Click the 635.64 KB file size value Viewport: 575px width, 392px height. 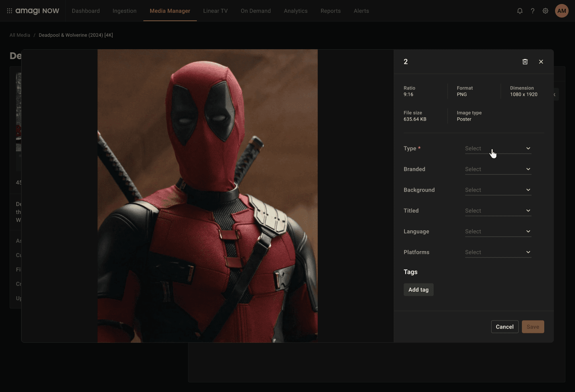pos(415,119)
